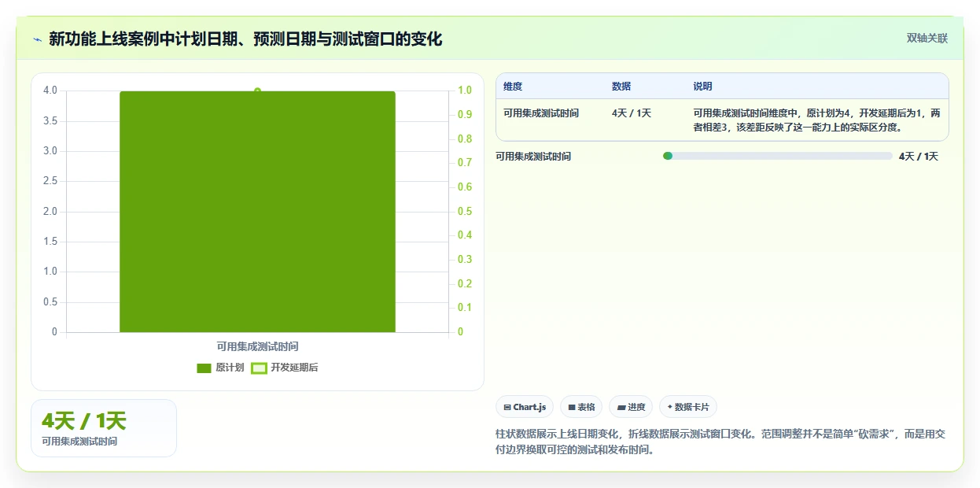Click the 4天 / 1天 value beside progress bar

click(919, 157)
